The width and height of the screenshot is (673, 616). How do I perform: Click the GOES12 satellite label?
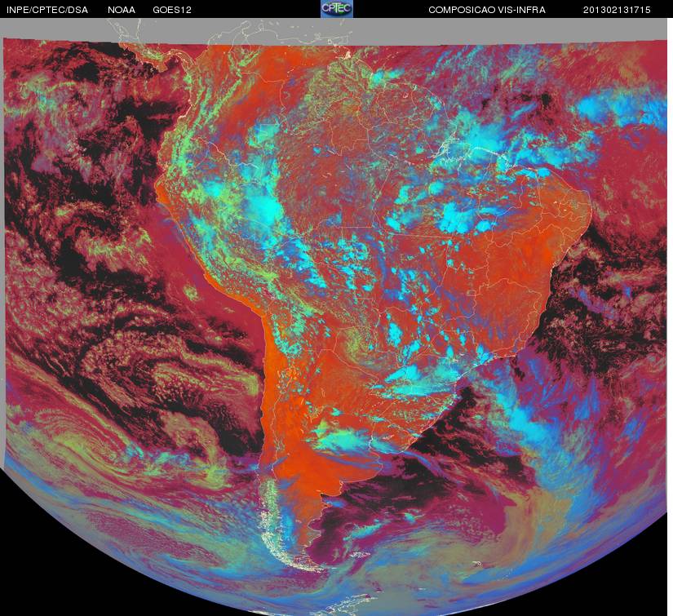click(172, 10)
